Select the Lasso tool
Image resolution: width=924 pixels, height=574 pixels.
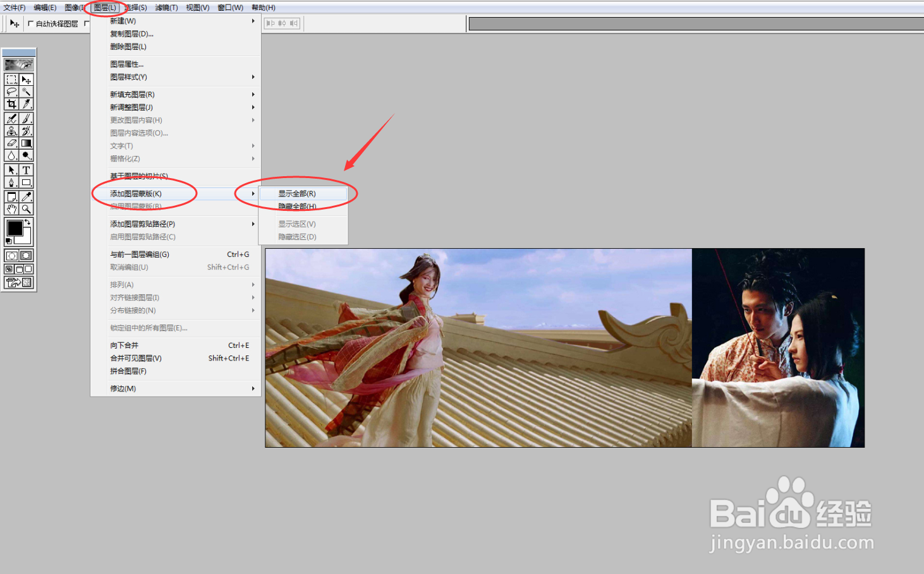point(11,92)
